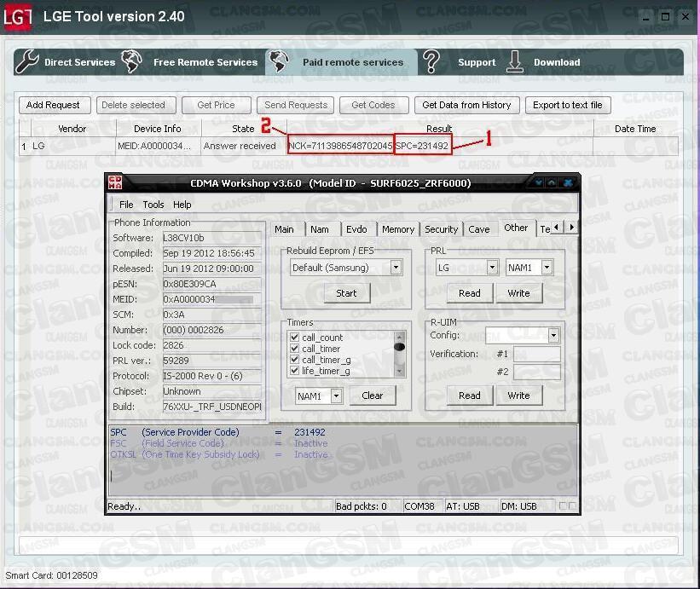This screenshot has height=589, width=700.
Task: Minimize the CDMA Workshop window
Action: tap(539, 182)
